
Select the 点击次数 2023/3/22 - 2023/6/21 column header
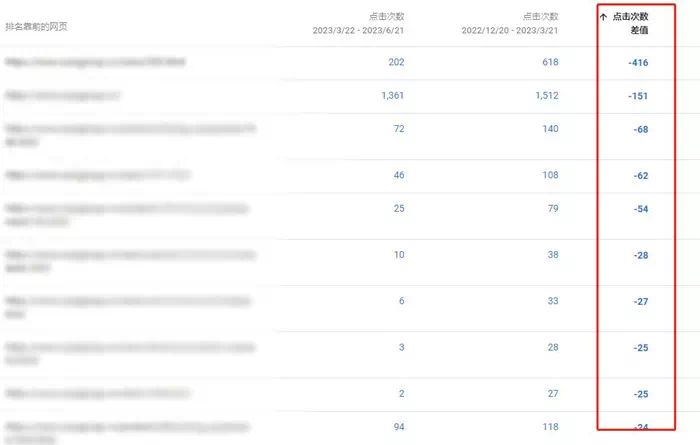(x=360, y=23)
